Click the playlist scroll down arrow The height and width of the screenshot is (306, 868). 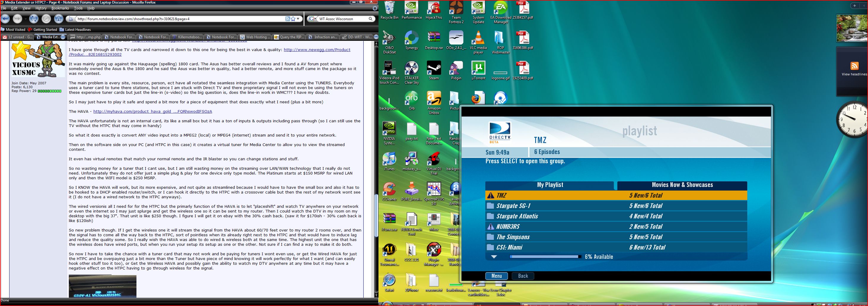(494, 257)
